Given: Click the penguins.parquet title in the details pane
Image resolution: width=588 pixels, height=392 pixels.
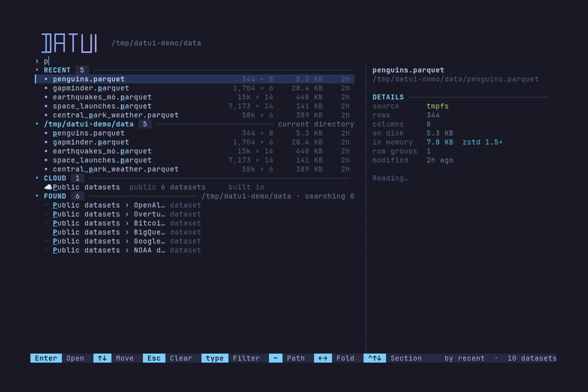Looking at the screenshot, I should (408, 70).
